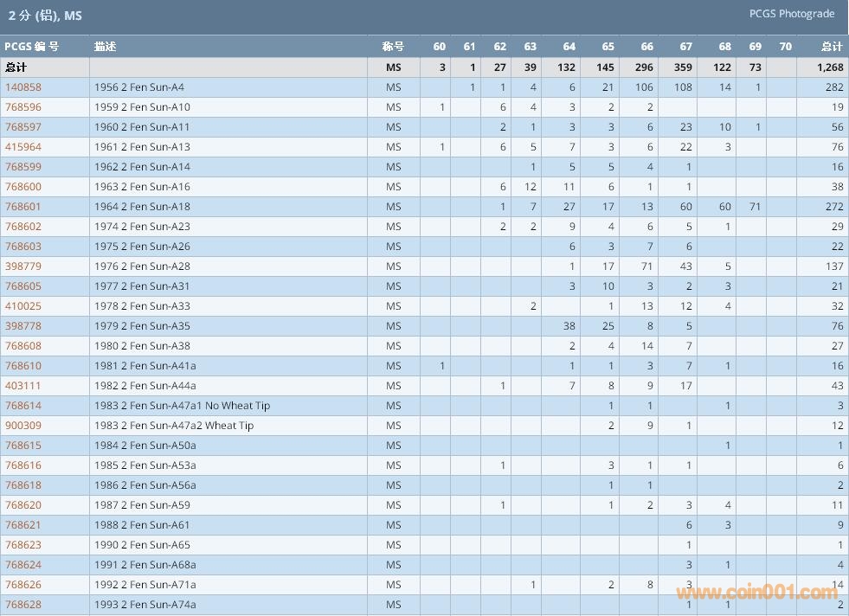Viewport: 849px width, 616px height.
Task: Open PCGS number 140858 link
Action: pos(23,87)
